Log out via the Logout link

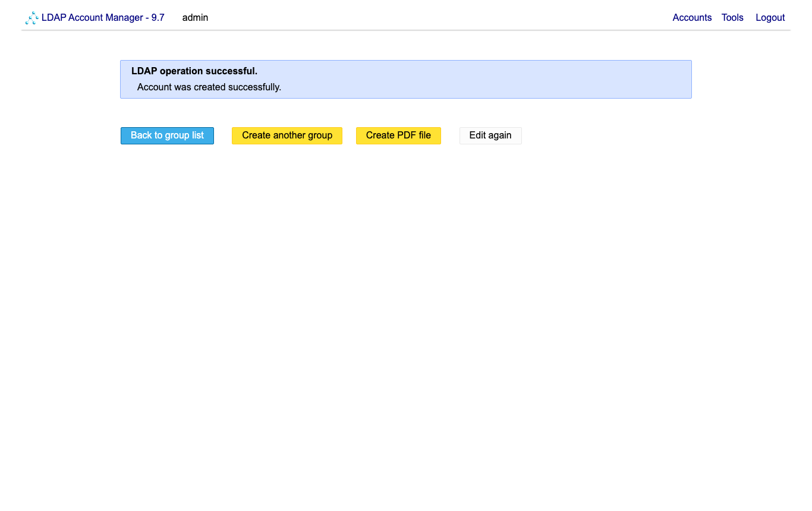pyautogui.click(x=770, y=18)
